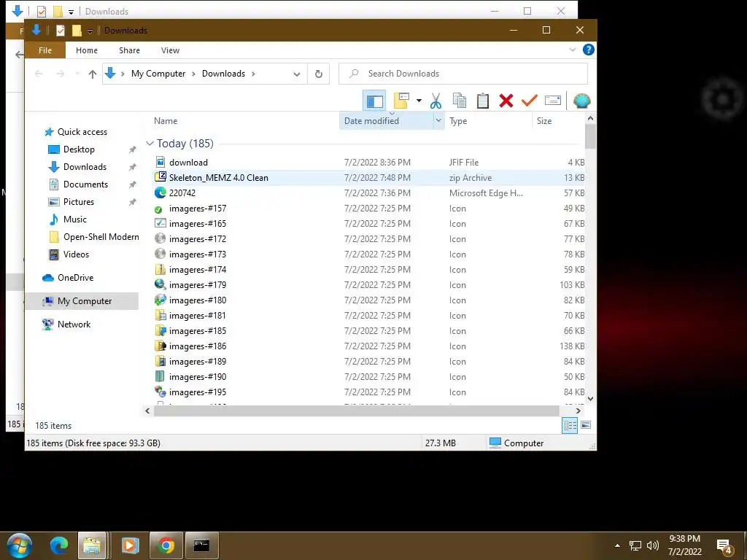Switch to the details view layout button
The image size is (747, 560).
(x=570, y=425)
